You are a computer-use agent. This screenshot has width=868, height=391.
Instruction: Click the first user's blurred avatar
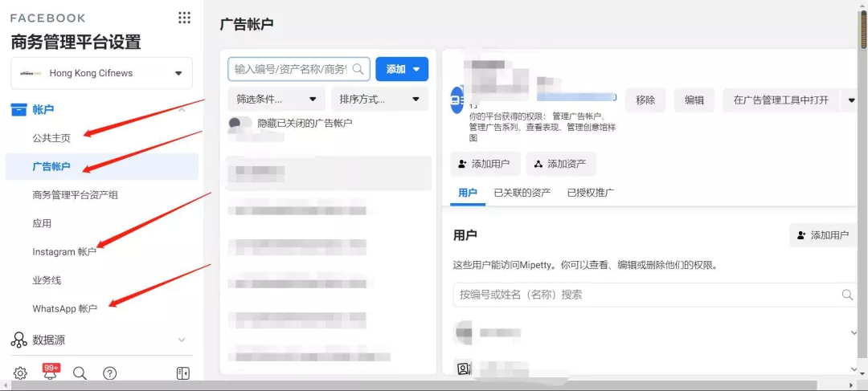[x=464, y=332]
